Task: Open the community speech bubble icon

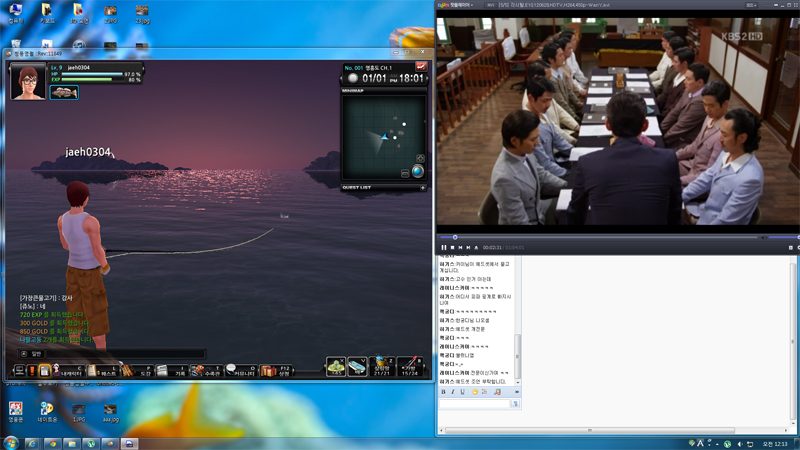Action: coord(241,370)
